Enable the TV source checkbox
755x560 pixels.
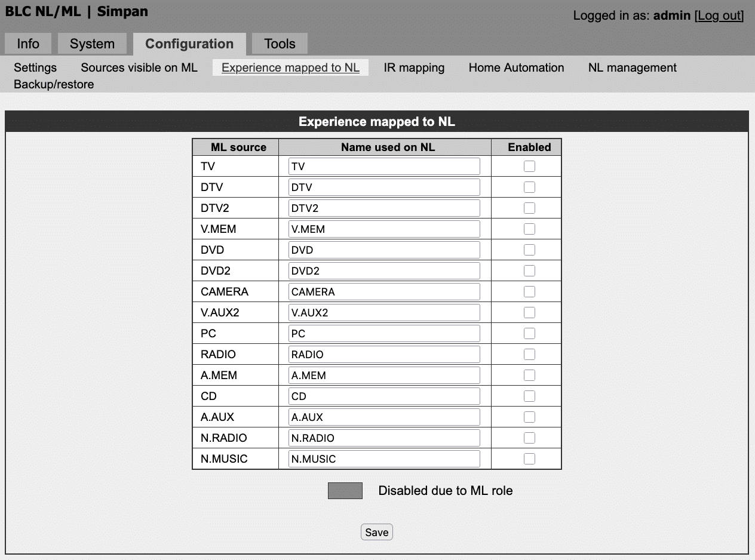[x=529, y=167]
